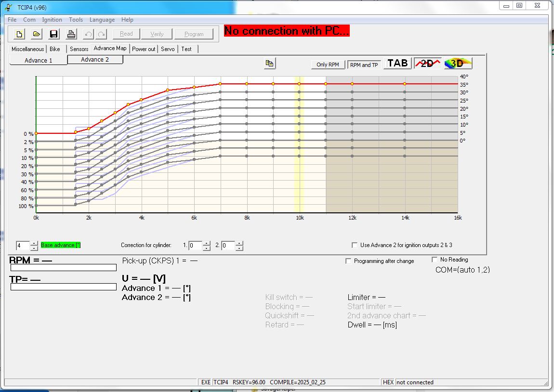This screenshot has width=554, height=392.
Task: Click the New file icon
Action: click(19, 34)
